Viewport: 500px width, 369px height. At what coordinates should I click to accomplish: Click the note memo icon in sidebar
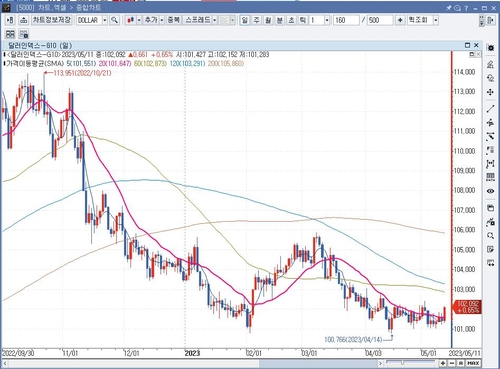coord(490,249)
